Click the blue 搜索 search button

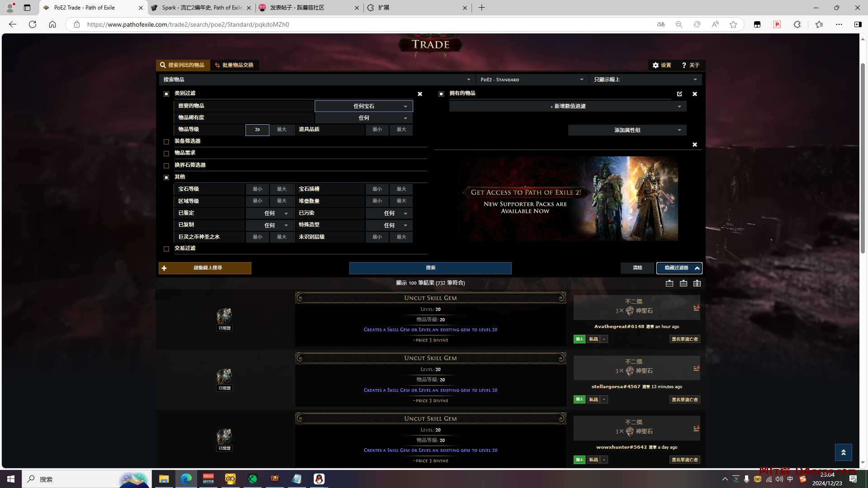tap(430, 268)
